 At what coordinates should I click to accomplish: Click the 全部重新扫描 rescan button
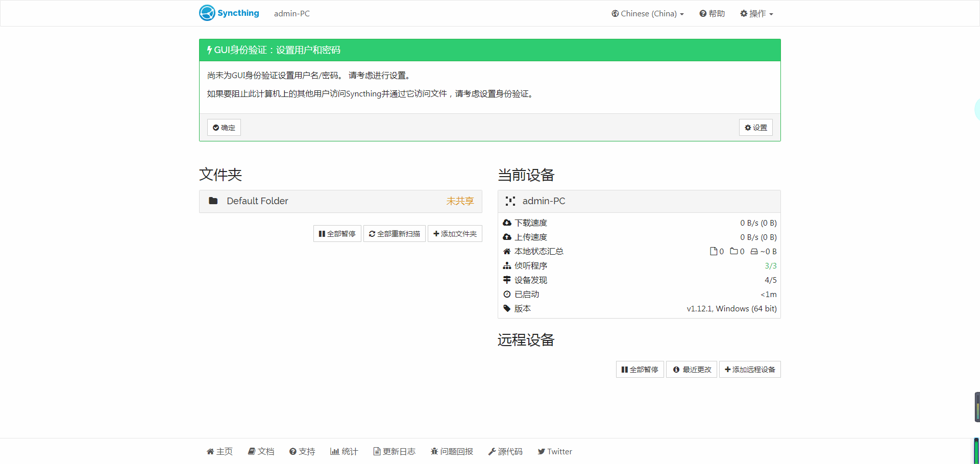tap(394, 233)
